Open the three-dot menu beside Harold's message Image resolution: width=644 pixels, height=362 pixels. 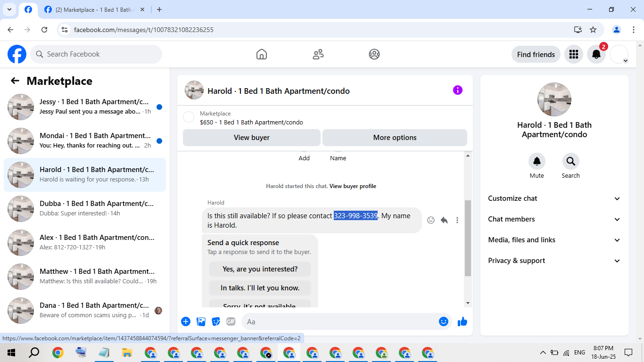coord(457,220)
